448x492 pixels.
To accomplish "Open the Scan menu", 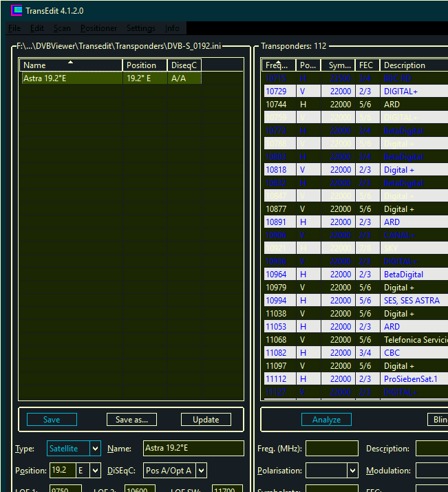I will (x=62, y=28).
